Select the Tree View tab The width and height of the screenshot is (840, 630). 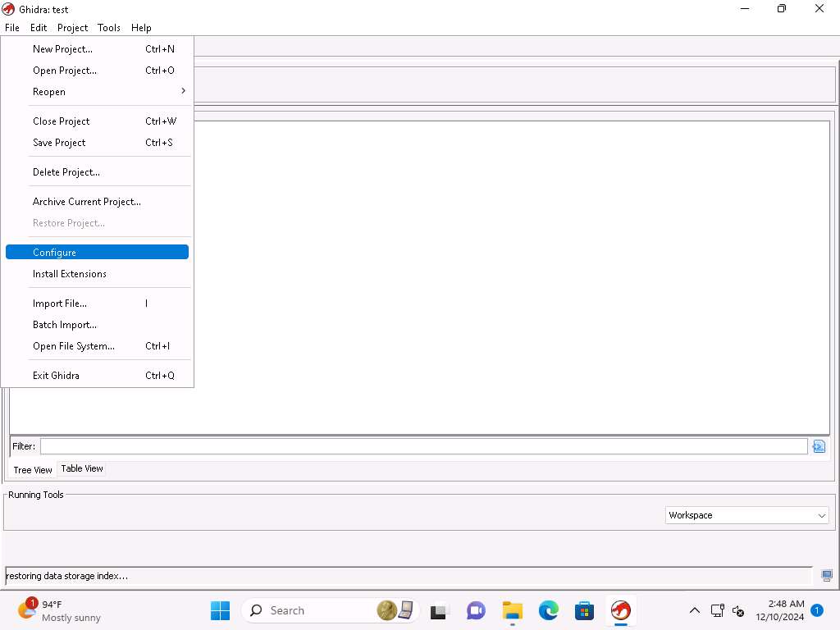[x=33, y=470]
